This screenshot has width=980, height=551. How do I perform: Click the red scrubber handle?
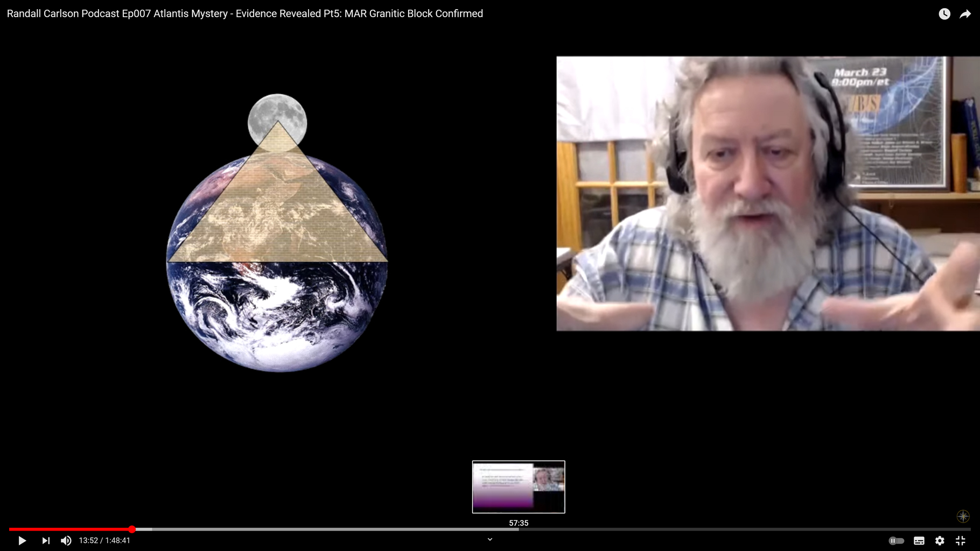click(x=132, y=529)
